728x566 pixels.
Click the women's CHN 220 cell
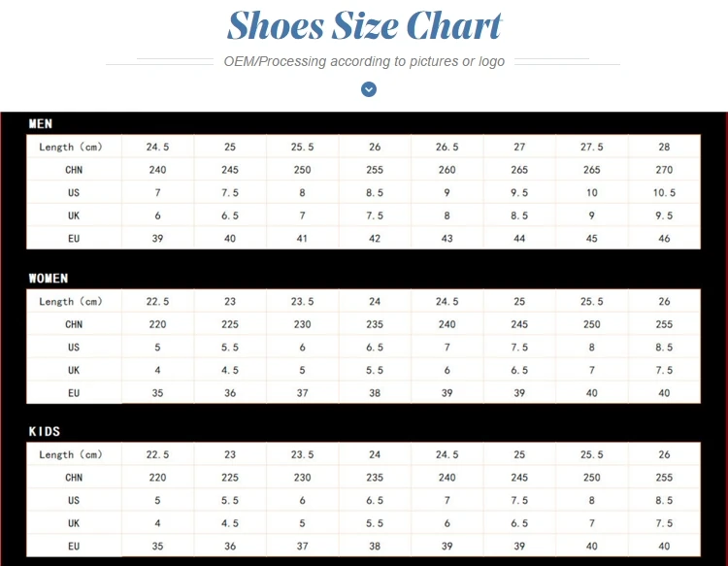point(158,324)
